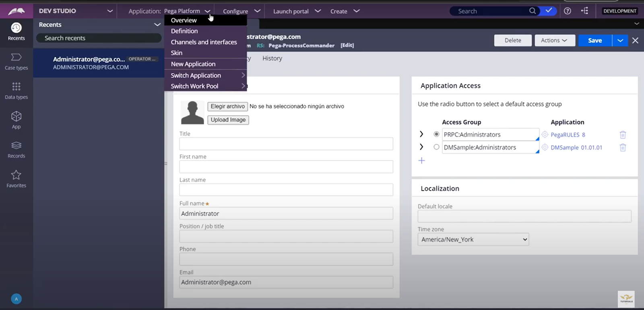Image resolution: width=644 pixels, height=310 pixels.
Task: Click the Pega logo icon
Action: 16,11
